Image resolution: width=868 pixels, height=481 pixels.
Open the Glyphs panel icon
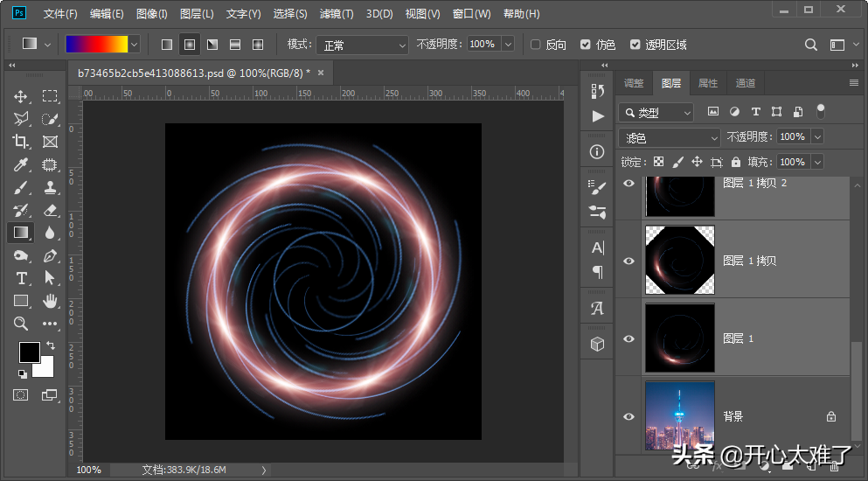(x=597, y=308)
